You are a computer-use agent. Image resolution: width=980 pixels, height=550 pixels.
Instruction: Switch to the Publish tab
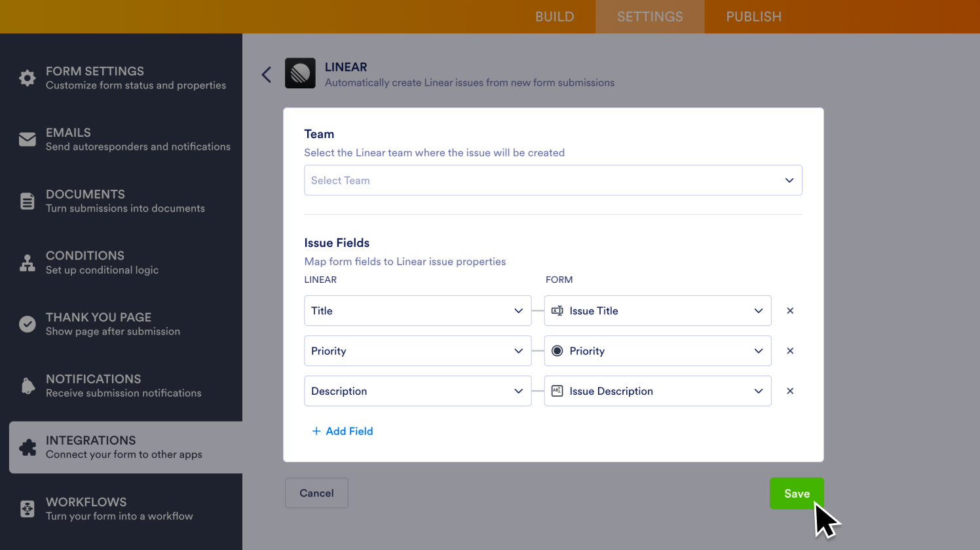(x=753, y=16)
